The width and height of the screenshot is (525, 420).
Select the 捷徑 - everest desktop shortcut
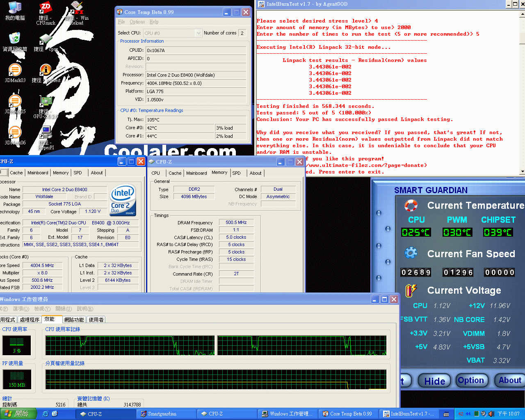coord(46,73)
